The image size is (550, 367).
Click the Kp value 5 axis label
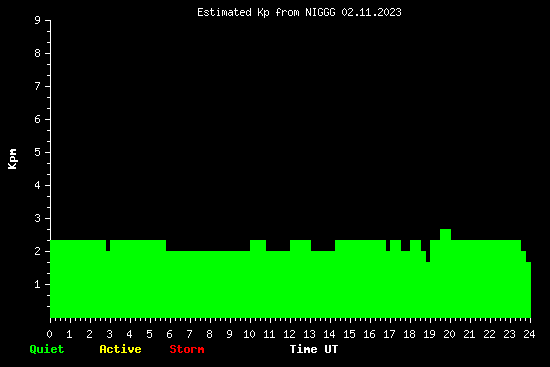[38, 152]
